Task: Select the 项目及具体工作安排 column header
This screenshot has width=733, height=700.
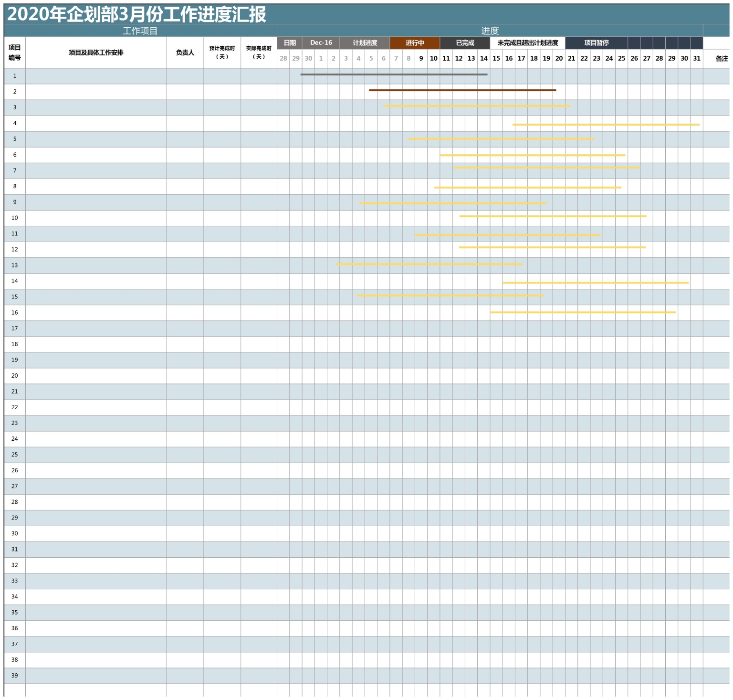Action: (96, 53)
